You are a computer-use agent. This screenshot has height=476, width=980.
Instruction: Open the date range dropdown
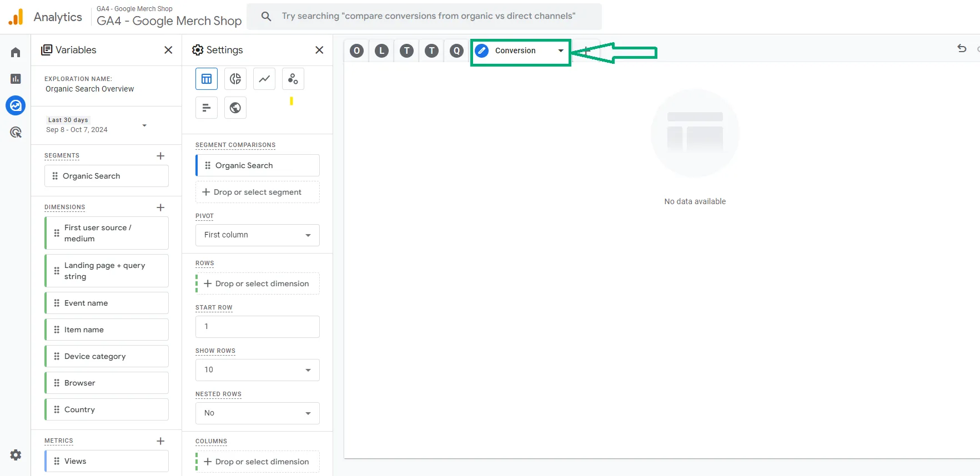[144, 125]
